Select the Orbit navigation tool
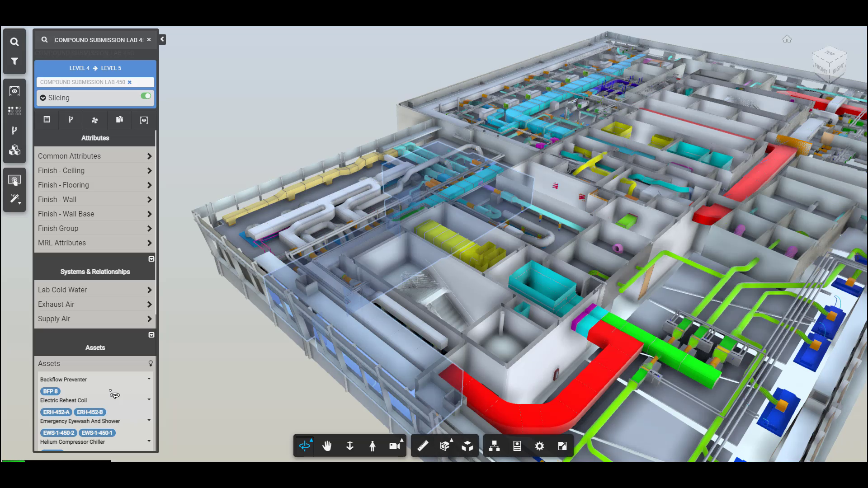Screen dimensions: 868x488 (305, 446)
